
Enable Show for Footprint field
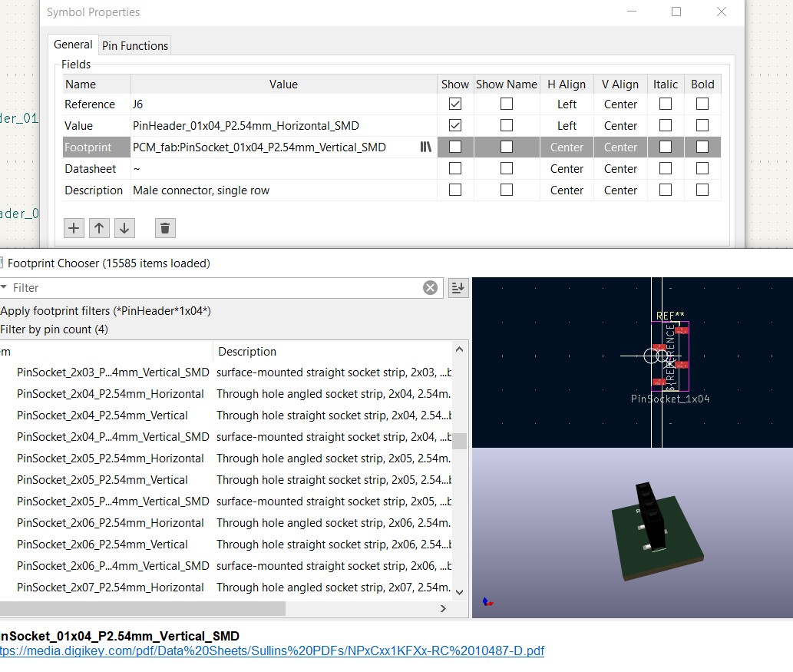[x=455, y=147]
